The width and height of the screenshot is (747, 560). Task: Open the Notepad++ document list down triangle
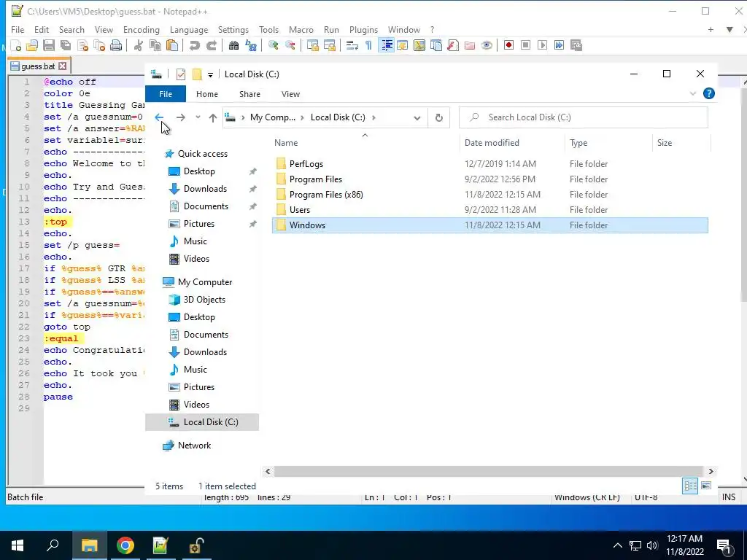coord(729,29)
